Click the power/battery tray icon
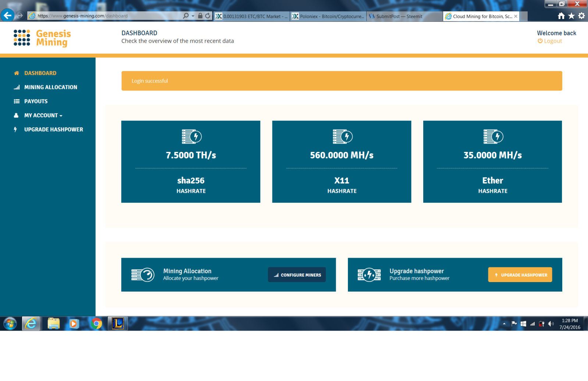 click(542, 324)
